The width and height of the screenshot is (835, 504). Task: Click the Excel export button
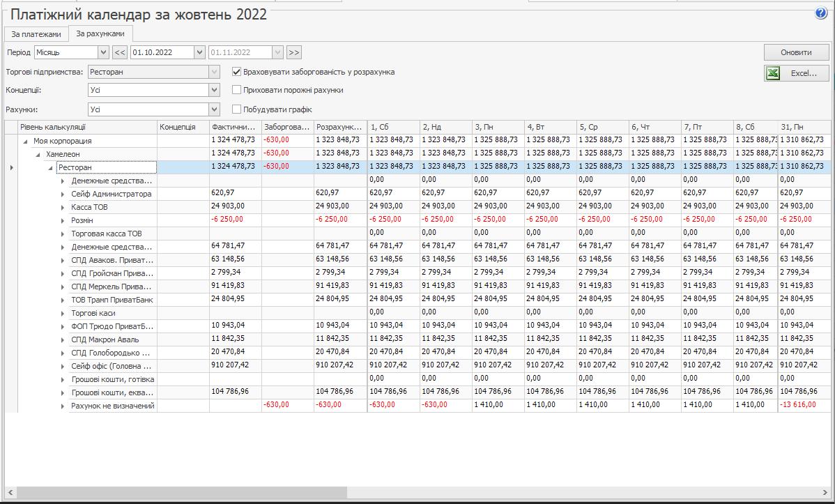pyautogui.click(x=796, y=73)
